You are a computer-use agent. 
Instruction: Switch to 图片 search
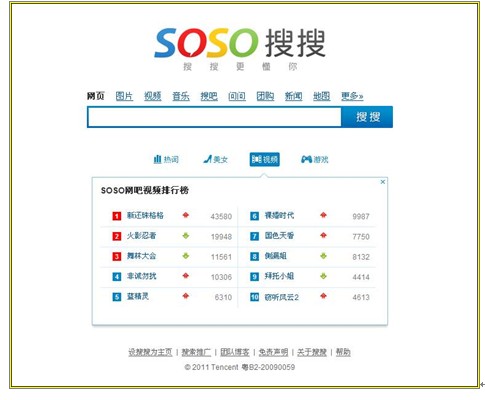click(124, 96)
